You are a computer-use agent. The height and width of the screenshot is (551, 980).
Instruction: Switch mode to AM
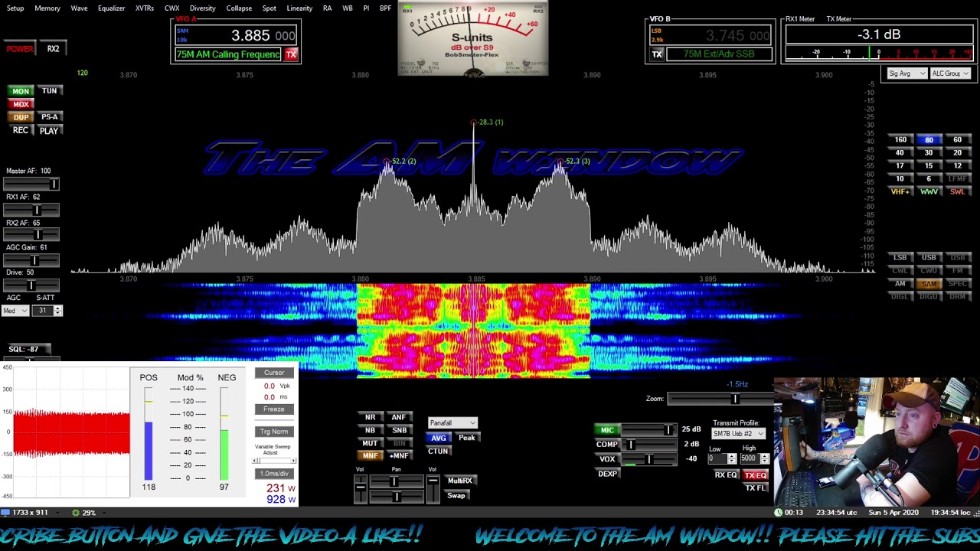pyautogui.click(x=900, y=284)
